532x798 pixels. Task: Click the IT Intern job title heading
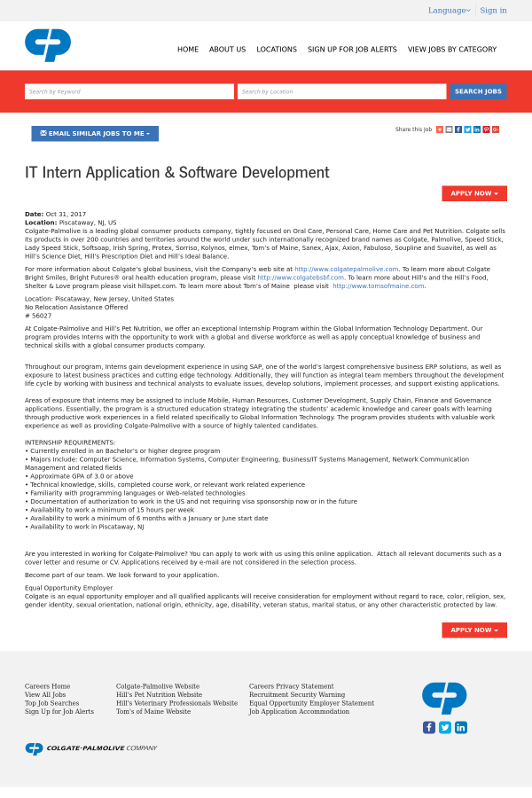177,173
